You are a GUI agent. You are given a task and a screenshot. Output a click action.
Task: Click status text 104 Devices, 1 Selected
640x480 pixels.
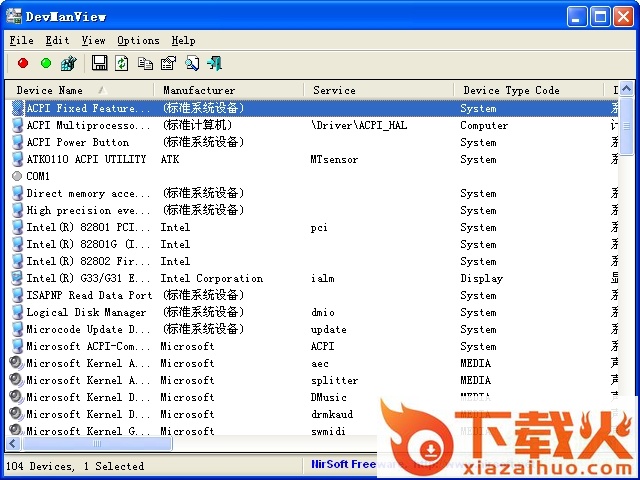[75, 466]
